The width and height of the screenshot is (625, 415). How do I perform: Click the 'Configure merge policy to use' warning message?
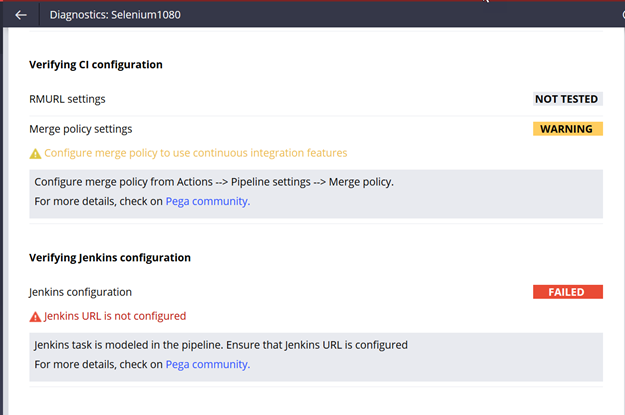click(x=195, y=154)
